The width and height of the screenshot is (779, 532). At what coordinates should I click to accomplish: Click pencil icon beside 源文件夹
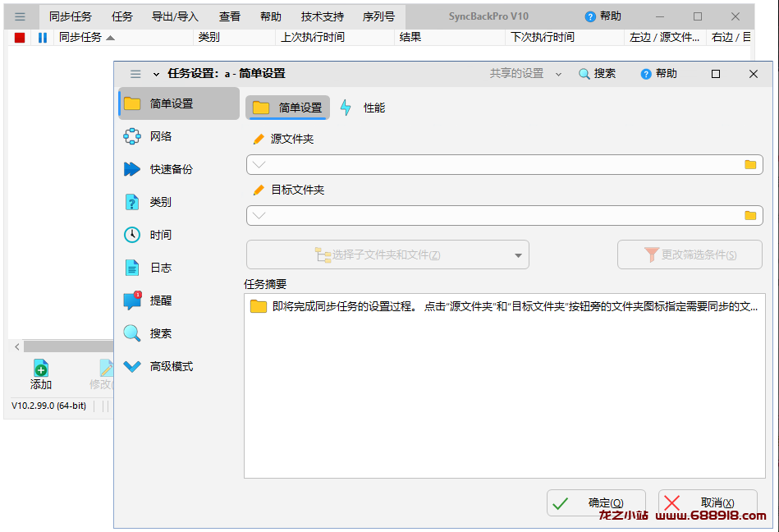pyautogui.click(x=259, y=139)
